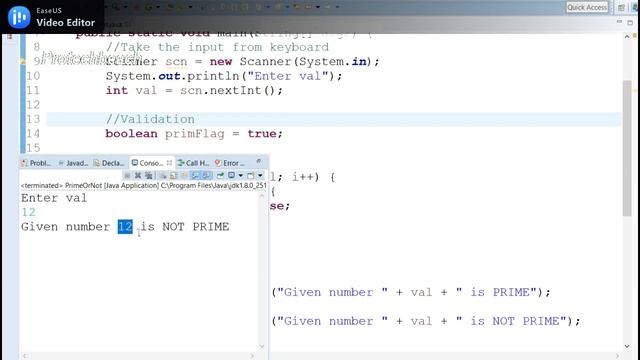Click line number 14 in the gutter

pos(33,133)
